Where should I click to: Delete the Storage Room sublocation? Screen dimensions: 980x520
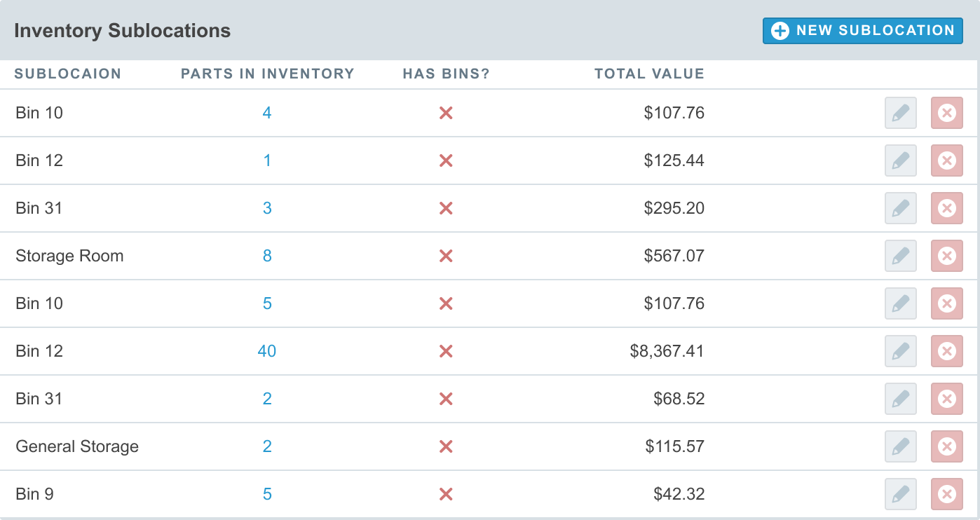[x=946, y=256]
